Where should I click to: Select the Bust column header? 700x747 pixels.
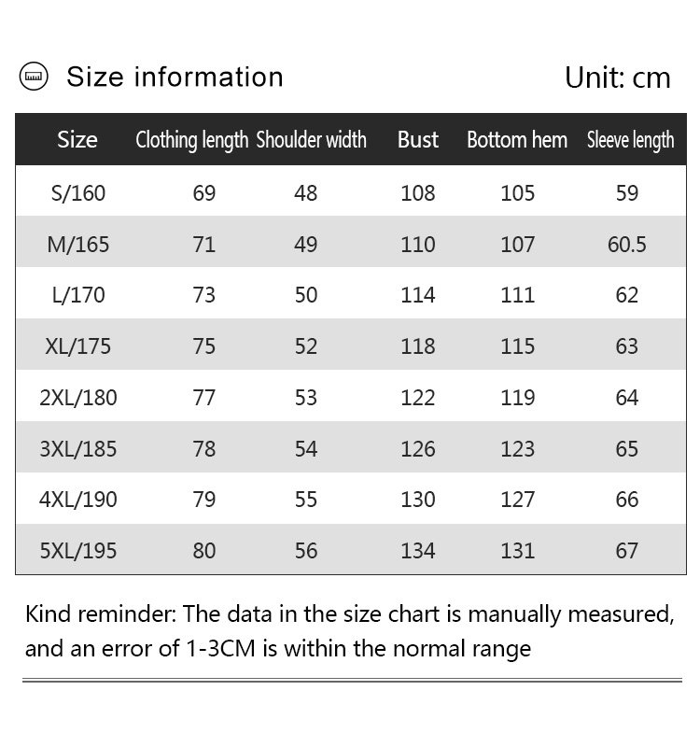coord(417,140)
